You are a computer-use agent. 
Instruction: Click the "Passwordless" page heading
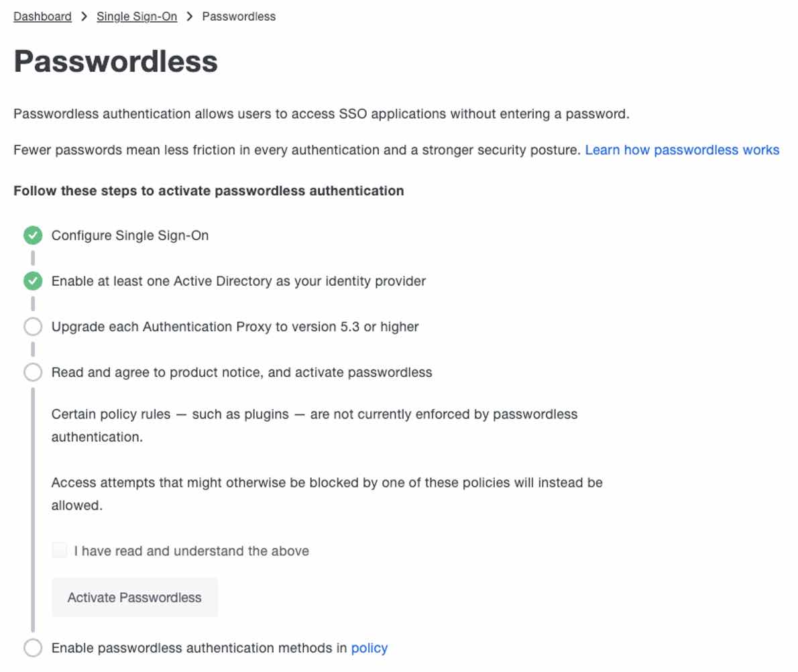click(115, 62)
